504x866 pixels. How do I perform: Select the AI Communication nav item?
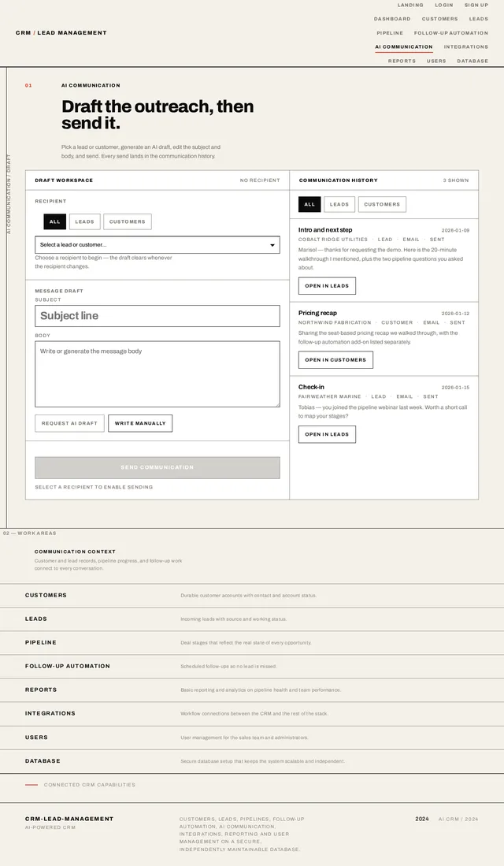point(403,47)
